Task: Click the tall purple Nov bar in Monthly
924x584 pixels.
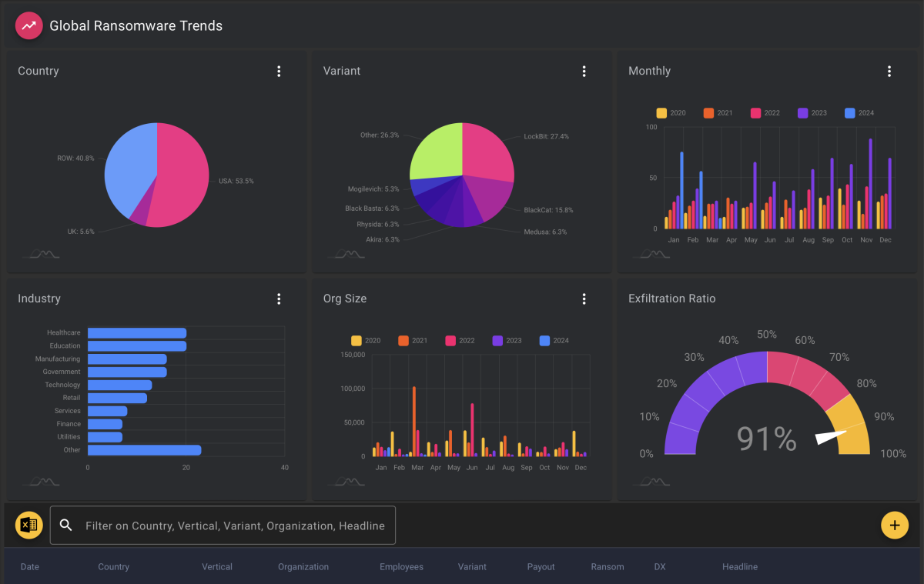Action: pos(870,184)
